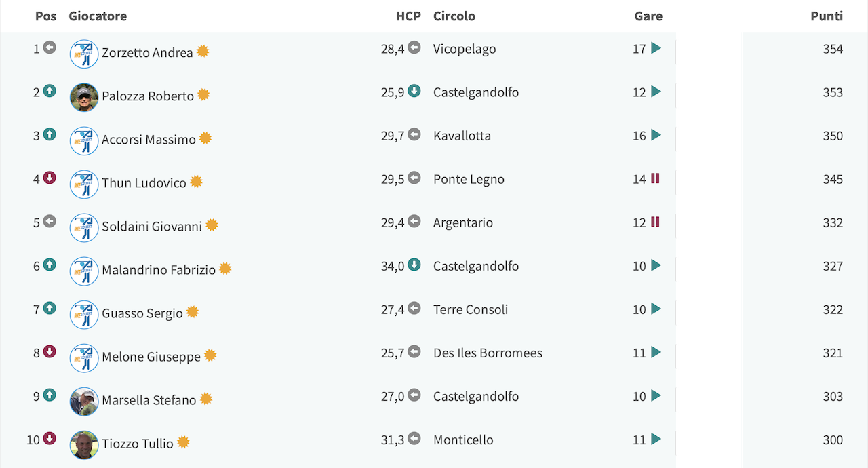This screenshot has width=868, height=468.
Task: Click the red down arrow at position 4
Action: click(x=50, y=178)
